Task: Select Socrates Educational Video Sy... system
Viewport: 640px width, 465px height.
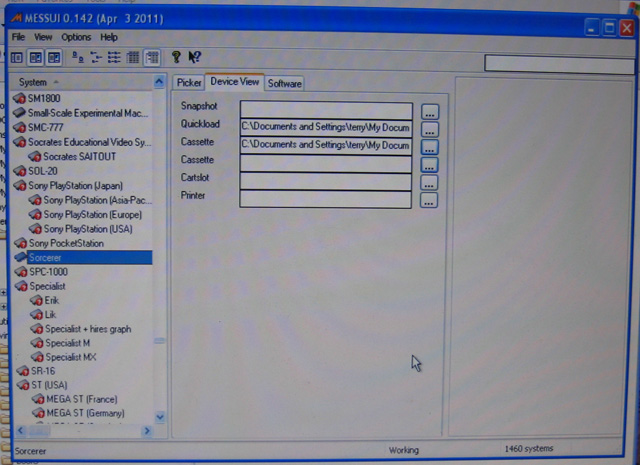Action: point(89,142)
